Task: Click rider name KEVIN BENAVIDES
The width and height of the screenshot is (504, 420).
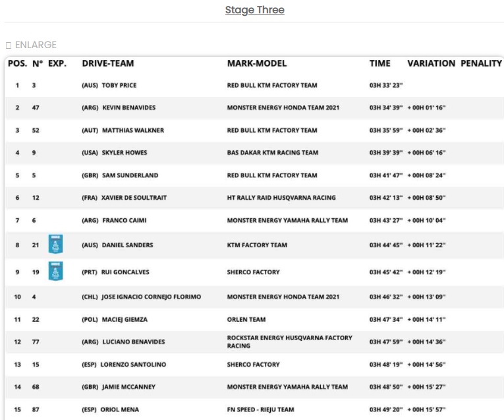Action: [129, 107]
